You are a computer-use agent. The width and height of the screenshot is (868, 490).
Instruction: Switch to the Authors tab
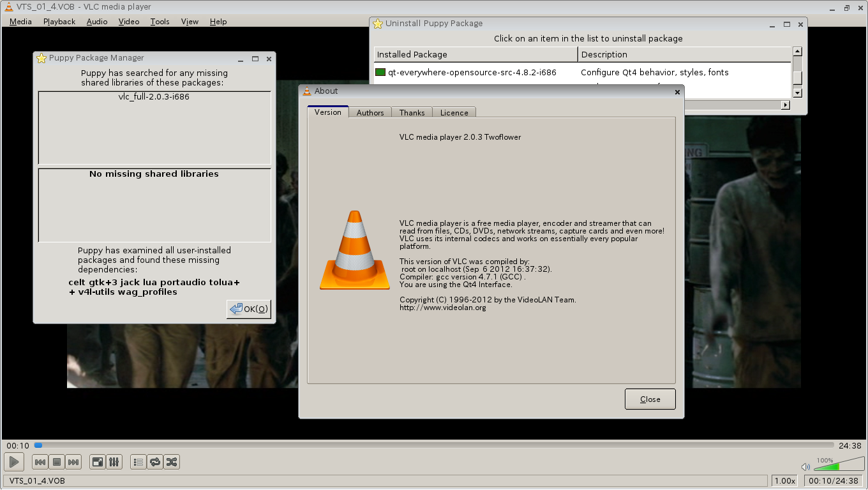click(x=370, y=112)
